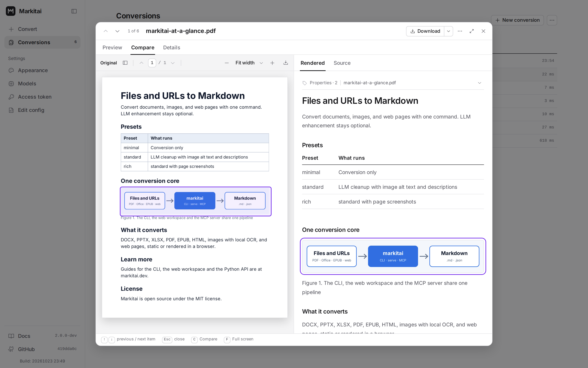Open page-level more options next to New conversion
This screenshot has height=368, width=588.
552,20
